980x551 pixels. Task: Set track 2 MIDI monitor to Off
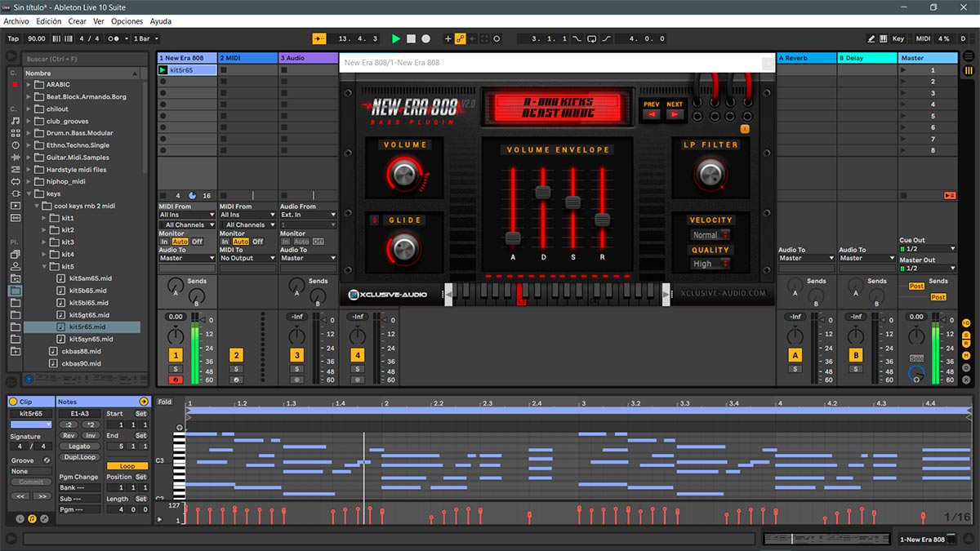point(258,242)
